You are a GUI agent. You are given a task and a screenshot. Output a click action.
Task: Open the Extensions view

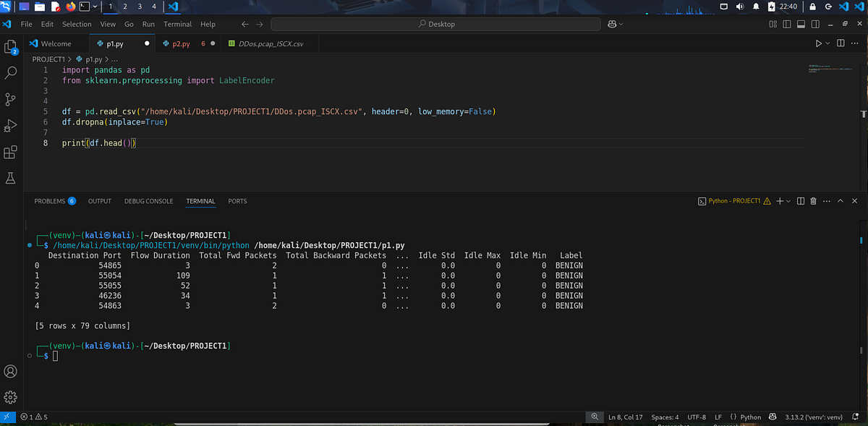pos(11,152)
